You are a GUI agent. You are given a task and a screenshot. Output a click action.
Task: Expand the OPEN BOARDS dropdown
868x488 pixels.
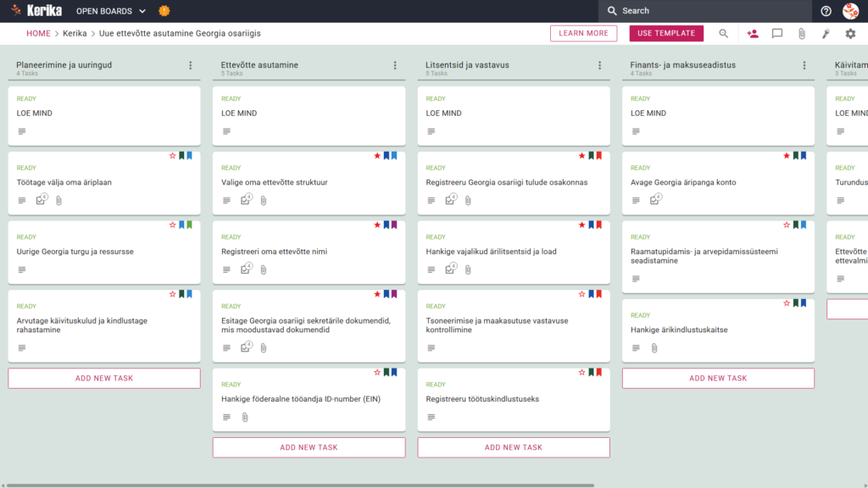click(111, 11)
